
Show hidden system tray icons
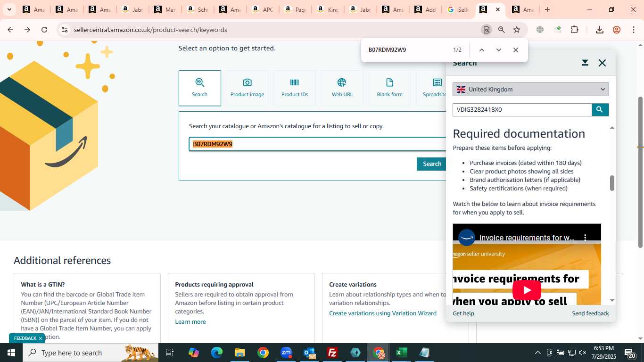click(x=537, y=353)
